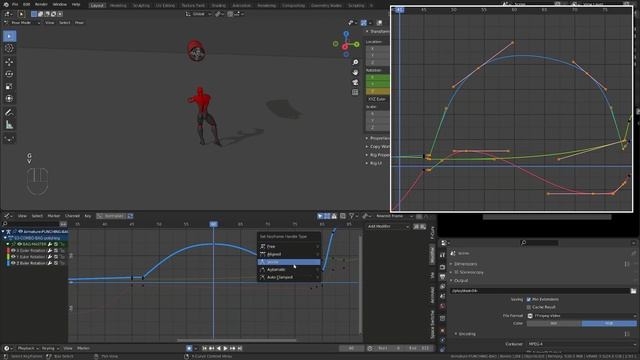Switch perspective/orthographic grid icon in viewport
This screenshot has width=640, height=360.
click(x=355, y=92)
